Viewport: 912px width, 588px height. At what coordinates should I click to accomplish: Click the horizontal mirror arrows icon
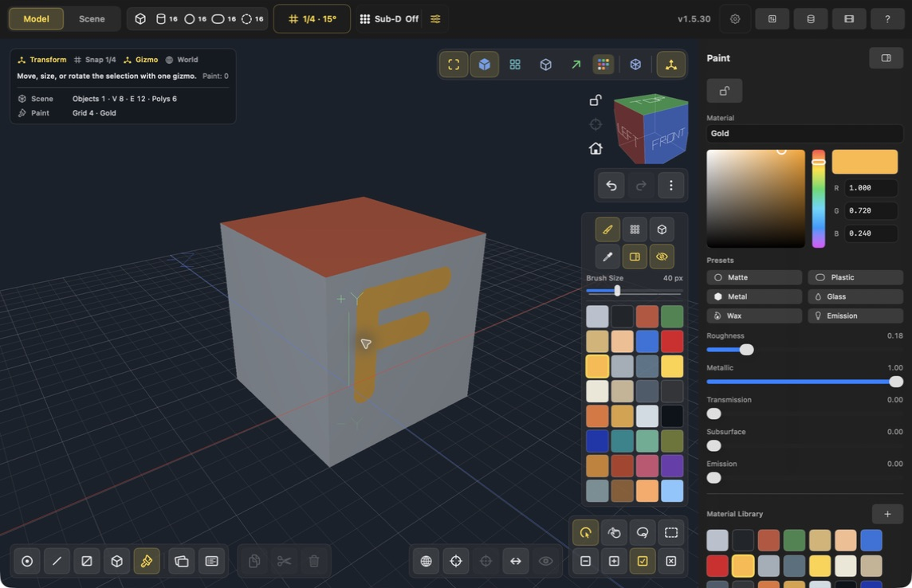[515, 561]
